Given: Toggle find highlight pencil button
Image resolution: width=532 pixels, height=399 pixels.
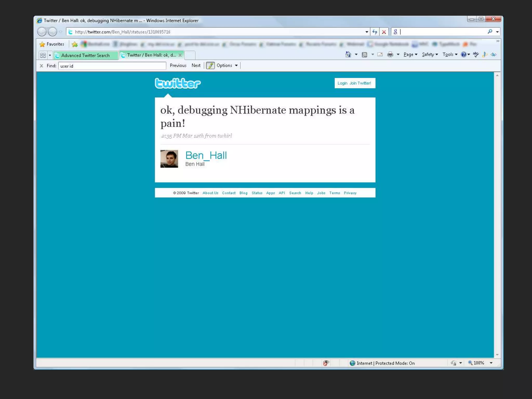Looking at the screenshot, I should (210, 65).
